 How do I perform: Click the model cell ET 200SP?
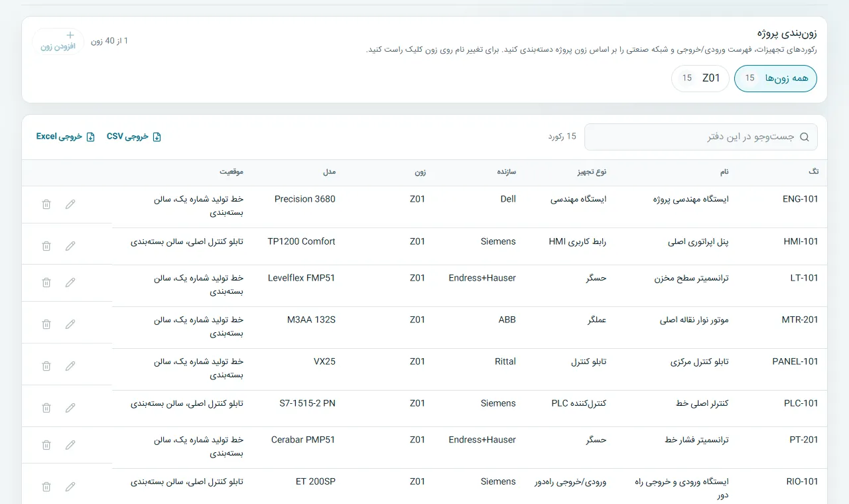(316, 481)
